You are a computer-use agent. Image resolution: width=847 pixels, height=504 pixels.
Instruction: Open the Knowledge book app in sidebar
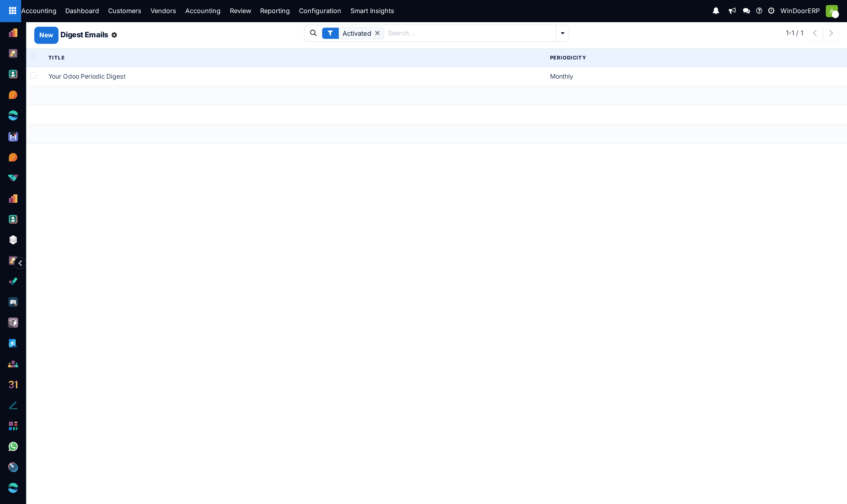tap(13, 302)
